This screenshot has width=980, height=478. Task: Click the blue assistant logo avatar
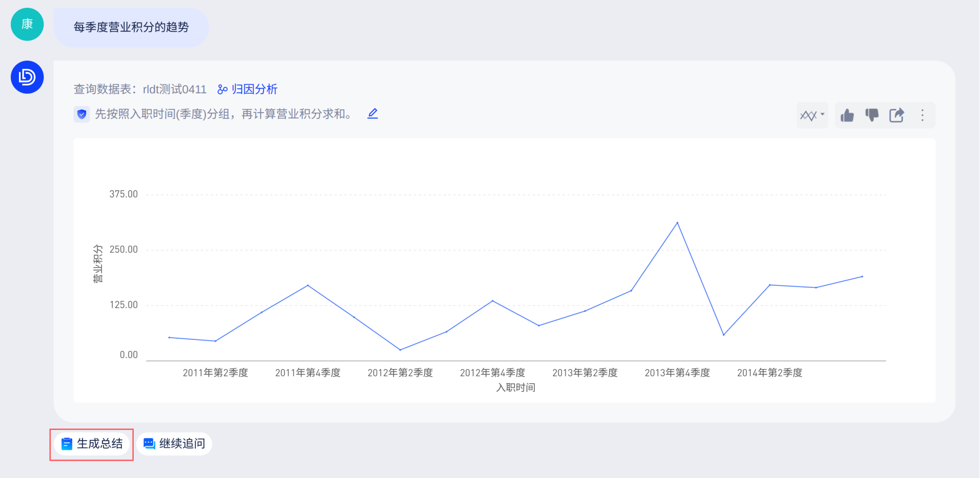tap(27, 77)
